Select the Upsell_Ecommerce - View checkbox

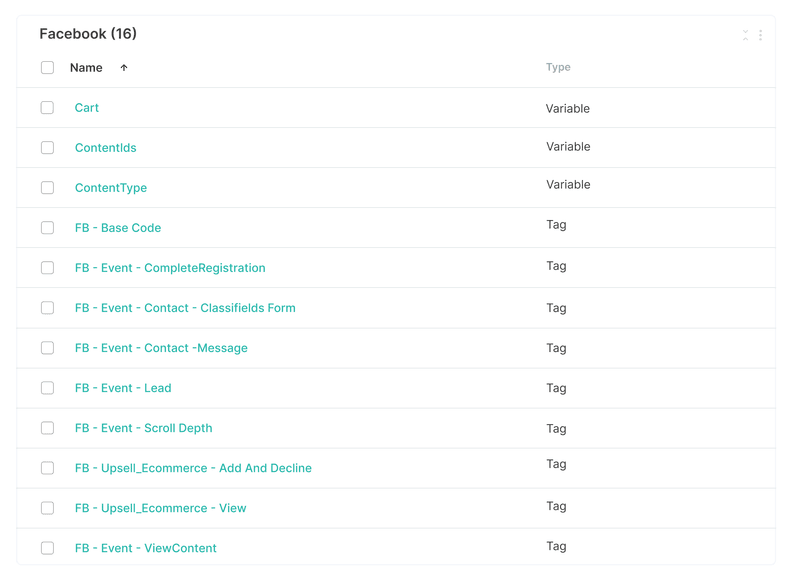47,508
